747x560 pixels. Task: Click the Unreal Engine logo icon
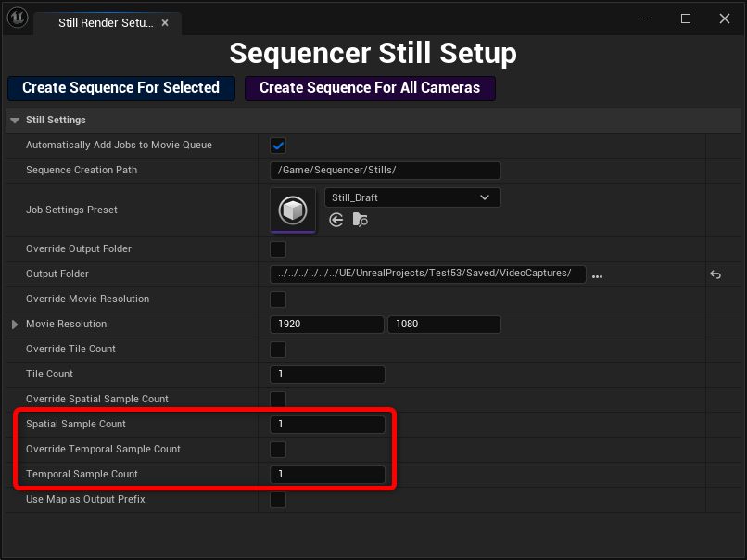[x=18, y=19]
